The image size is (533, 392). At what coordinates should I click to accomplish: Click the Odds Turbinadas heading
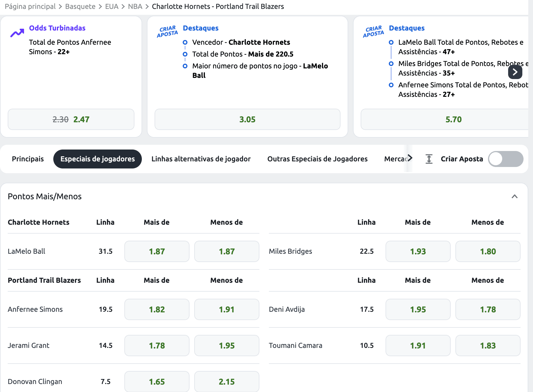tap(57, 28)
